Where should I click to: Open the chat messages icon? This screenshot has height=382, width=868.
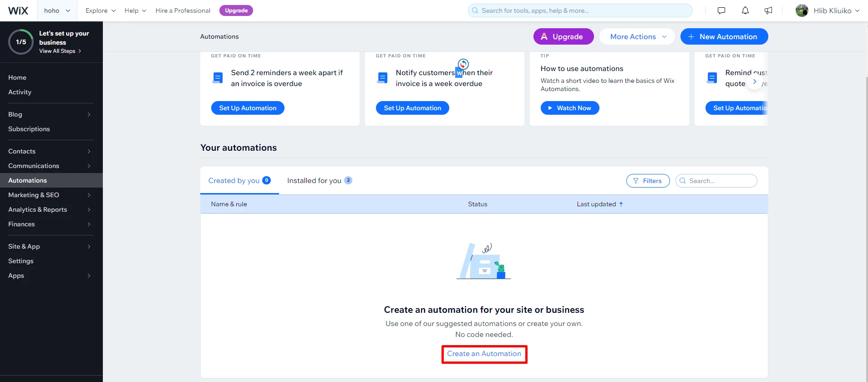point(721,10)
